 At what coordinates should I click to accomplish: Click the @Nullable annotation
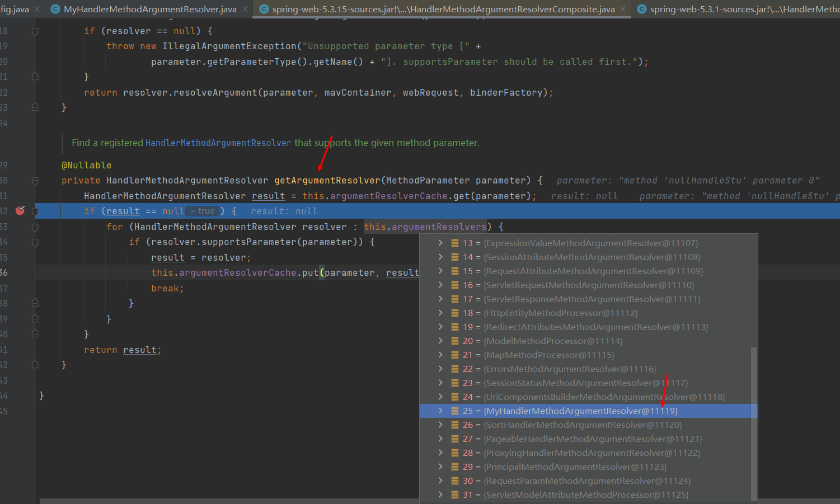87,165
